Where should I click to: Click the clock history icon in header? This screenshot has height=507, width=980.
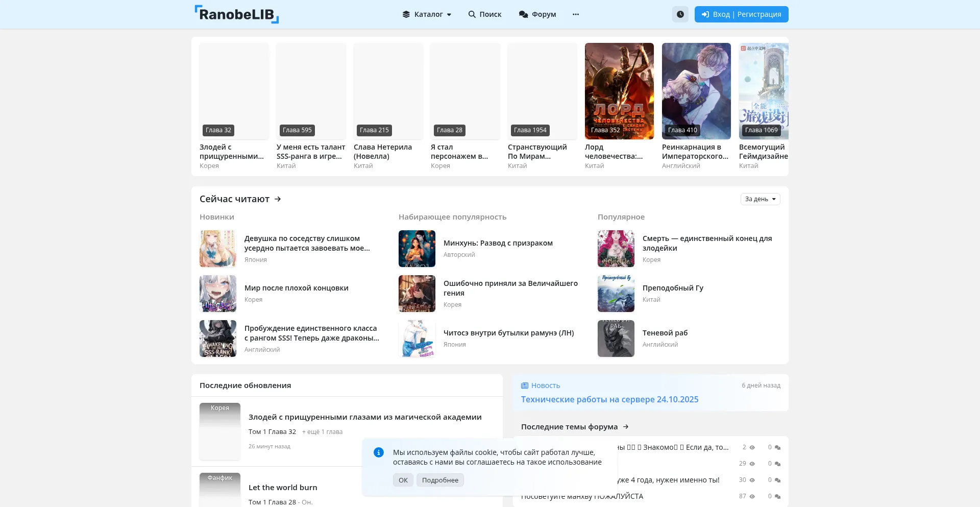click(680, 14)
